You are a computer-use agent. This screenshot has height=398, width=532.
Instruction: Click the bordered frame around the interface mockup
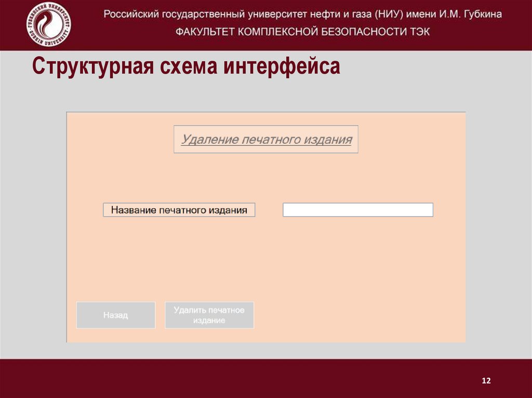coord(265,111)
